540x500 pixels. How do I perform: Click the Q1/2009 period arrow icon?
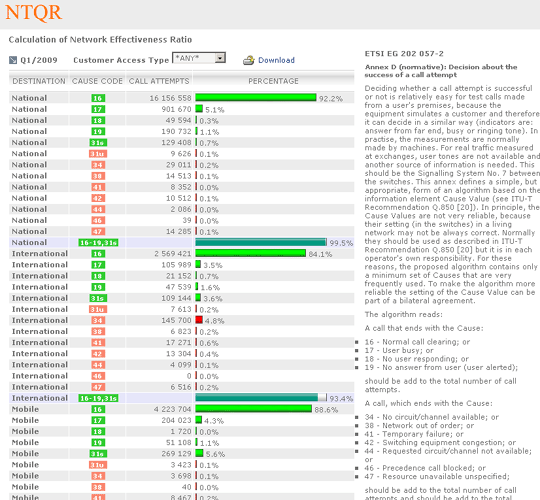pos(13,60)
